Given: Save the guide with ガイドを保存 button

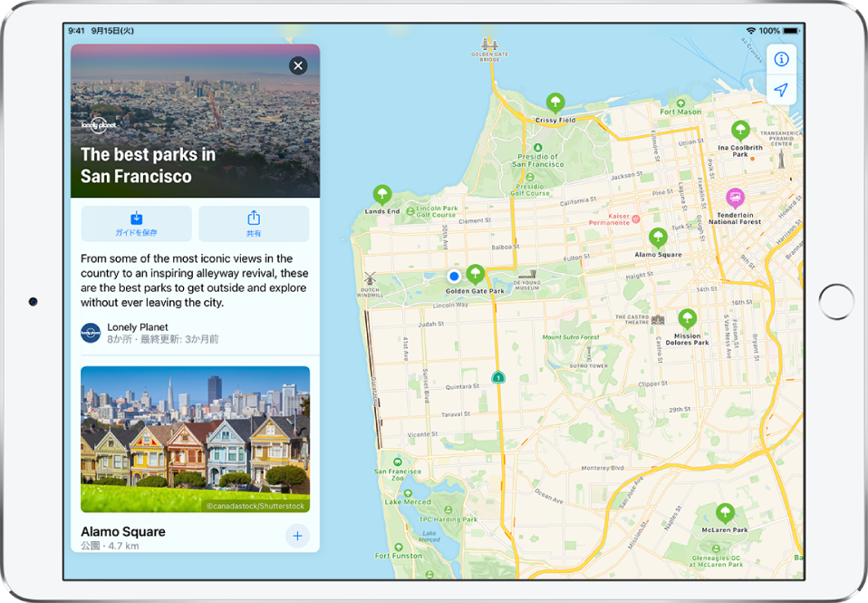Looking at the screenshot, I should 136,224.
